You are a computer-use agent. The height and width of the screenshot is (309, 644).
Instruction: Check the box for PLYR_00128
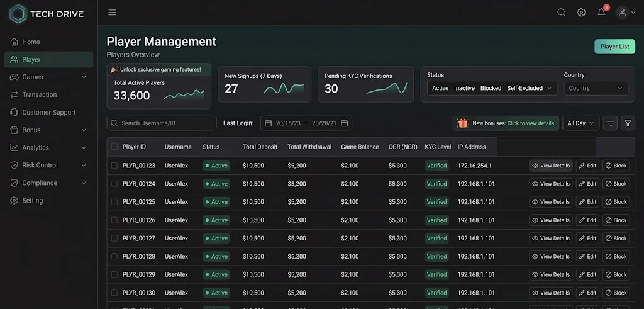click(x=114, y=256)
